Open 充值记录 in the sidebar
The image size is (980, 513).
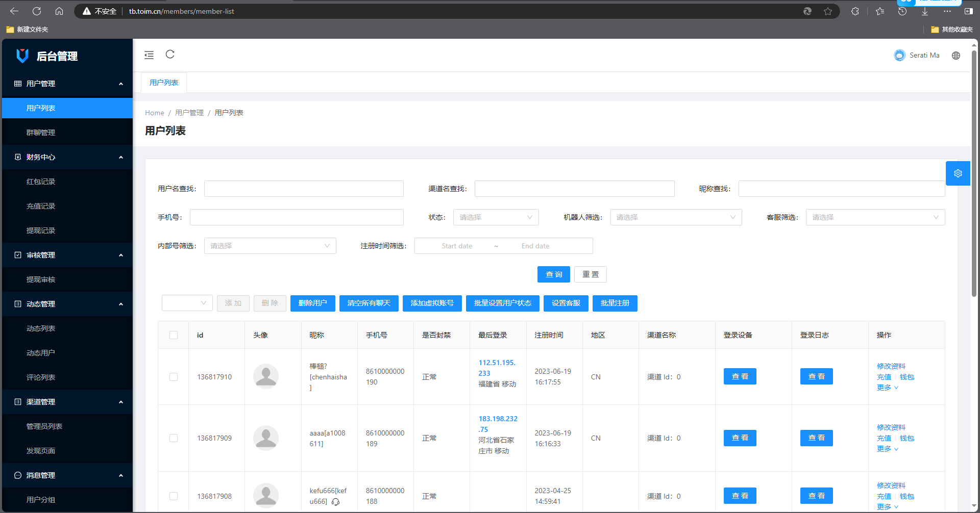tap(67, 206)
